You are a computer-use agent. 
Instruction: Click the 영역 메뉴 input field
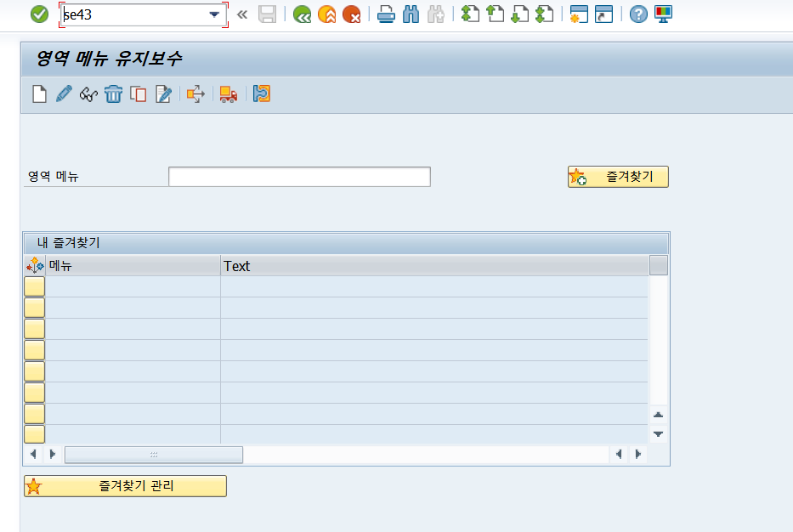[x=299, y=177]
